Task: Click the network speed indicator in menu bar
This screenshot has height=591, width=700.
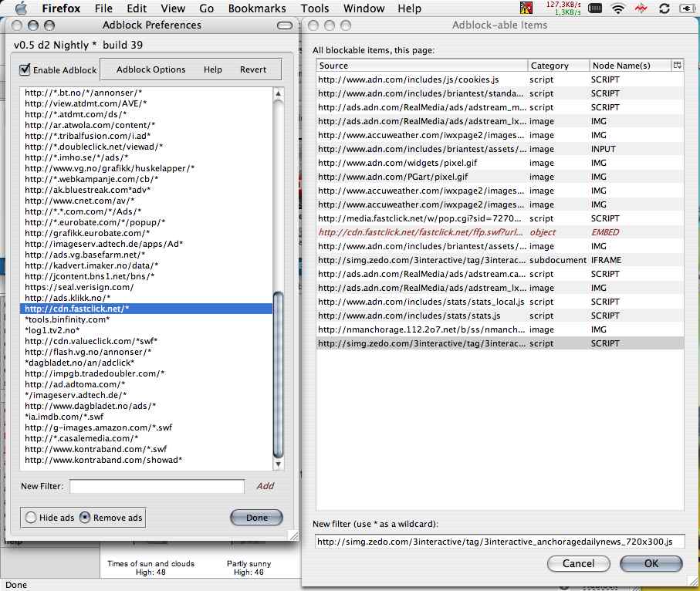Action: (x=563, y=8)
